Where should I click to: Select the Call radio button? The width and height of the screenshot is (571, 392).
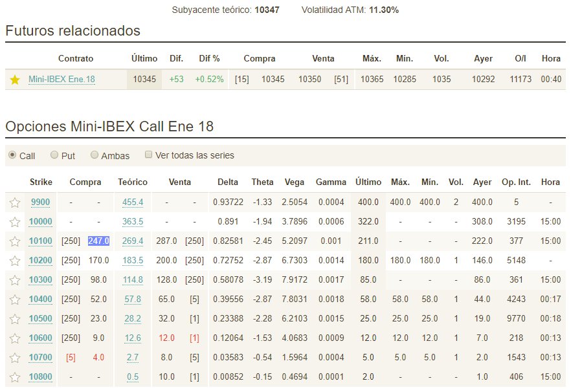pos(12,155)
